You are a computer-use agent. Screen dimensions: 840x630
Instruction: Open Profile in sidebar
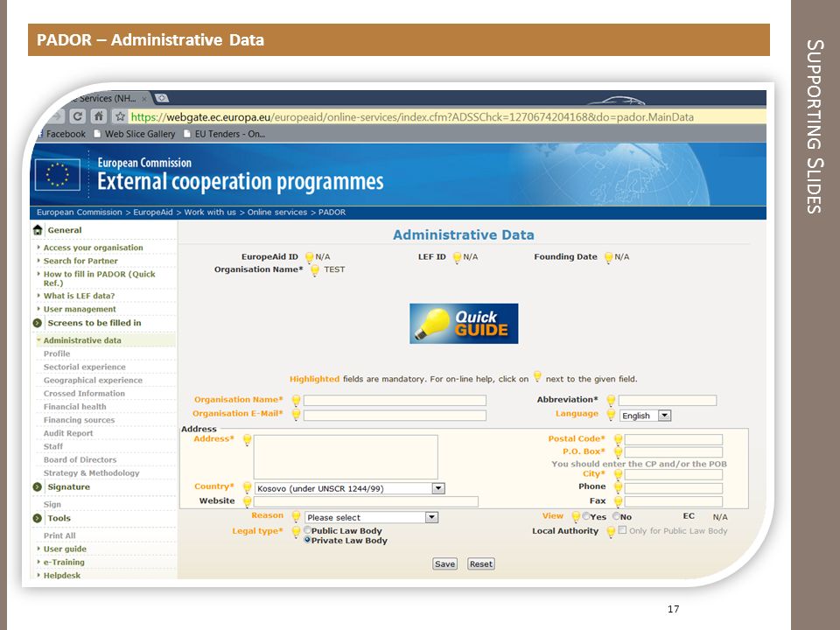pos(57,353)
